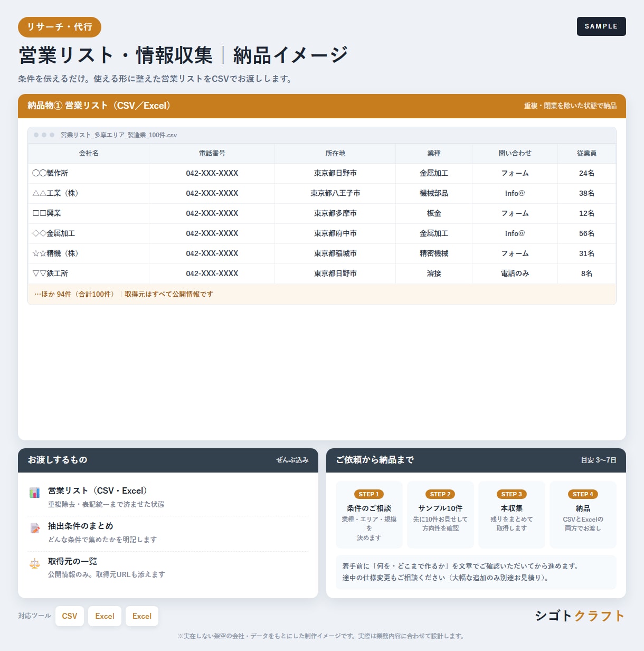Click the シゴトクラフト brand logo
The image size is (644, 651).
pyautogui.click(x=580, y=616)
